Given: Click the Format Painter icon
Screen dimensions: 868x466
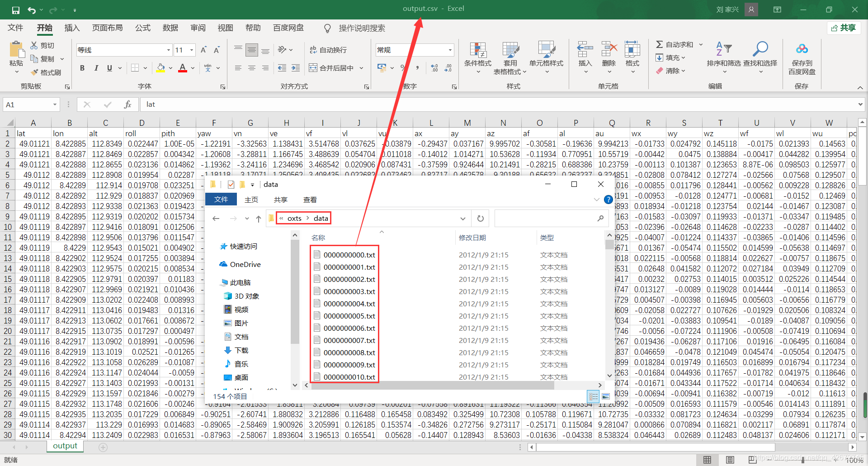Looking at the screenshot, I should point(34,72).
